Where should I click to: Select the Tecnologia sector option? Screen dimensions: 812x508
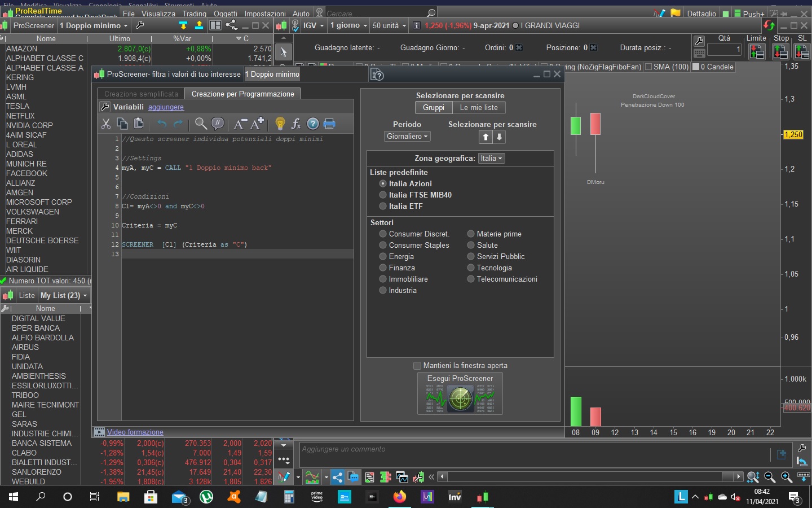click(x=471, y=268)
